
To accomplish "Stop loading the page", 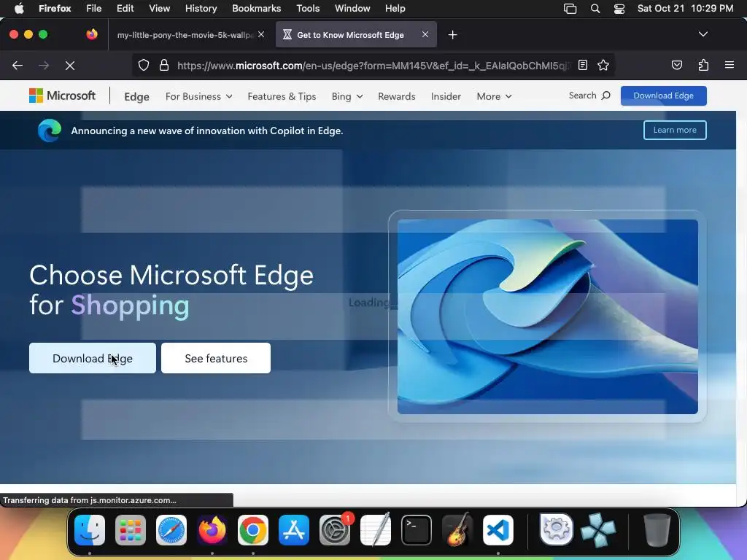I will [x=70, y=65].
